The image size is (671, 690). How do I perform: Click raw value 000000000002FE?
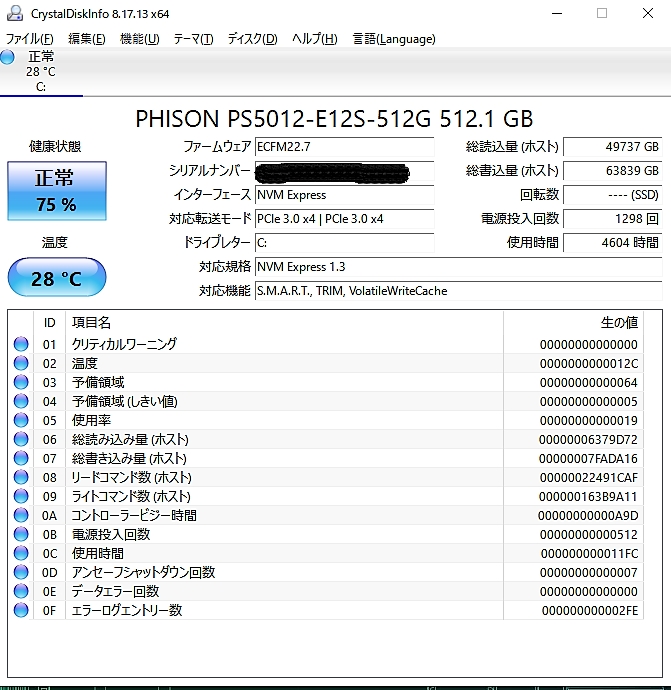click(590, 610)
